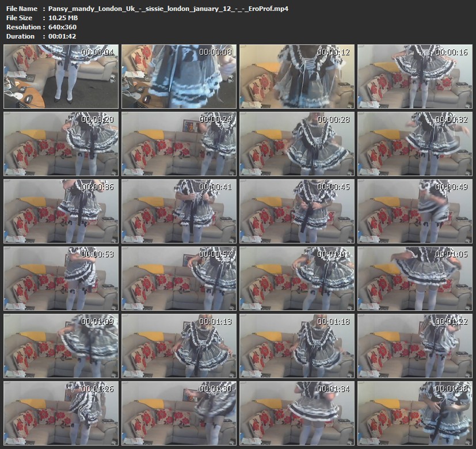
Task: Click the frame stamped 00:00:49
Action: point(414,211)
